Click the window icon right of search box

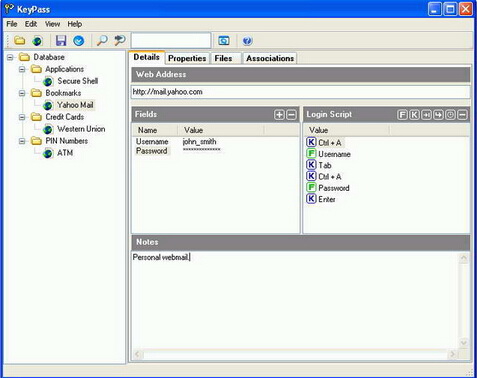(x=224, y=41)
